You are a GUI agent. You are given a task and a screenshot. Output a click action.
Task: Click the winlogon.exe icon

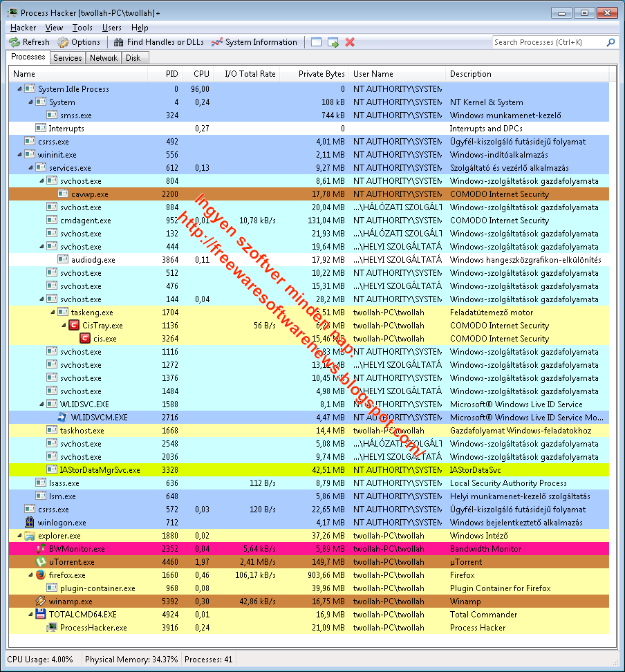tap(30, 523)
